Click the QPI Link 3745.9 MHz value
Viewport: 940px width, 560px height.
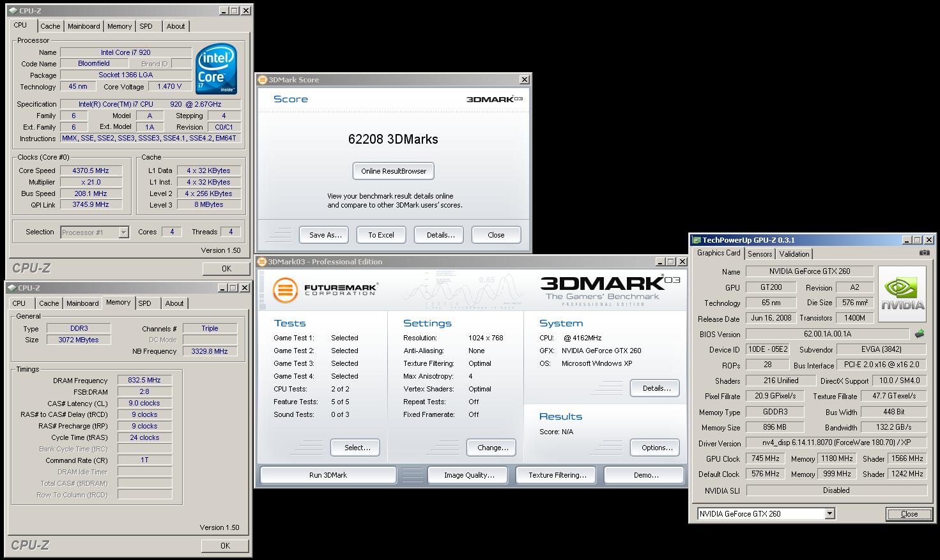[91, 205]
